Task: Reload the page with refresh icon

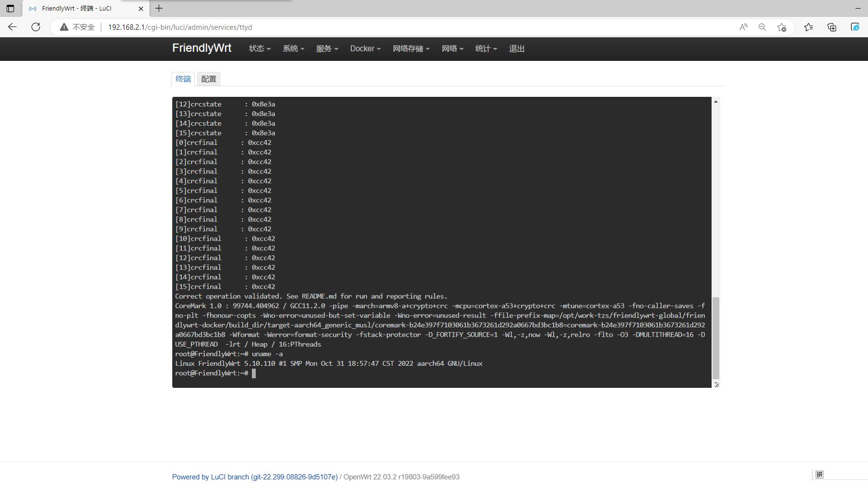Action: tap(36, 27)
